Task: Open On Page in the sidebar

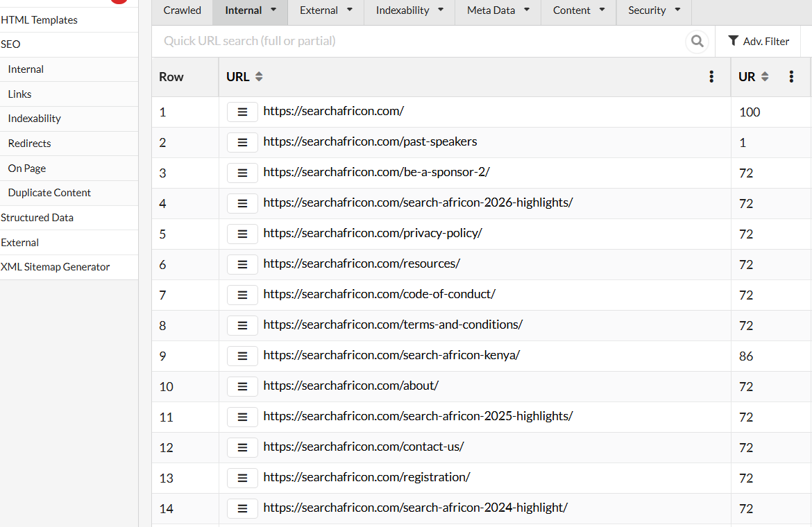Action: 69,168
